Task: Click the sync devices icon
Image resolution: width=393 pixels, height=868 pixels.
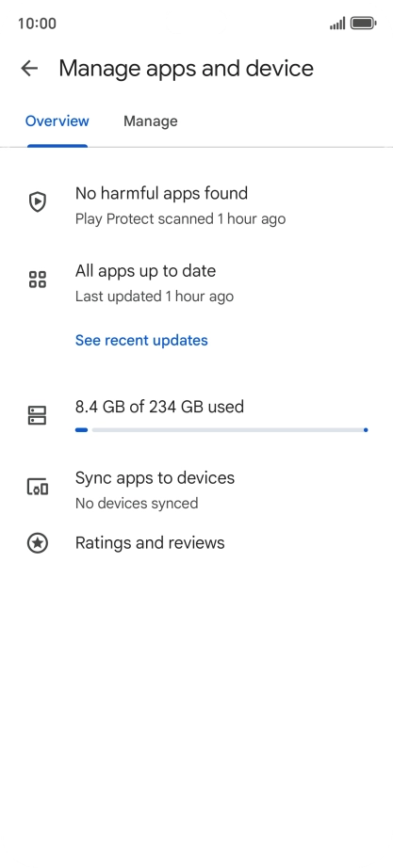Action: (37, 487)
